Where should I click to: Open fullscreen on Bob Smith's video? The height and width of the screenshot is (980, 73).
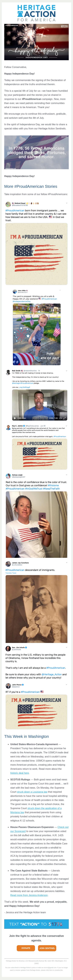(x=64, y=418)
